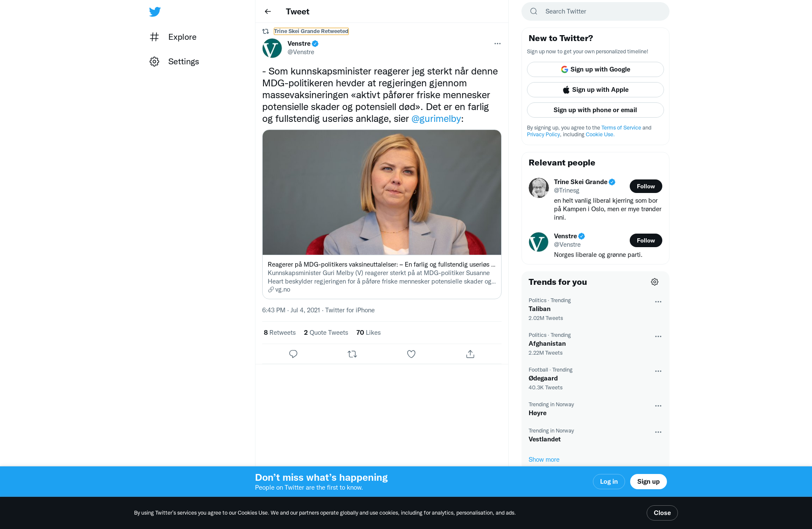Screen dimensions: 812x529
Task: Open Trends settings gear icon
Action: 655,282
